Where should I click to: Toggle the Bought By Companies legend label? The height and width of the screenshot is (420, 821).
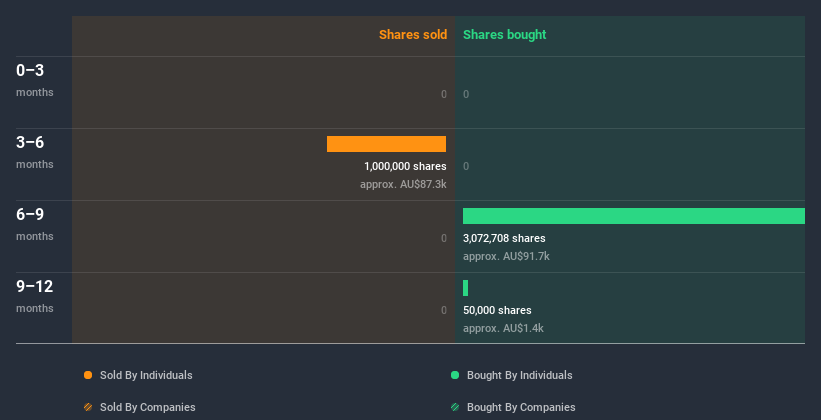(x=521, y=407)
